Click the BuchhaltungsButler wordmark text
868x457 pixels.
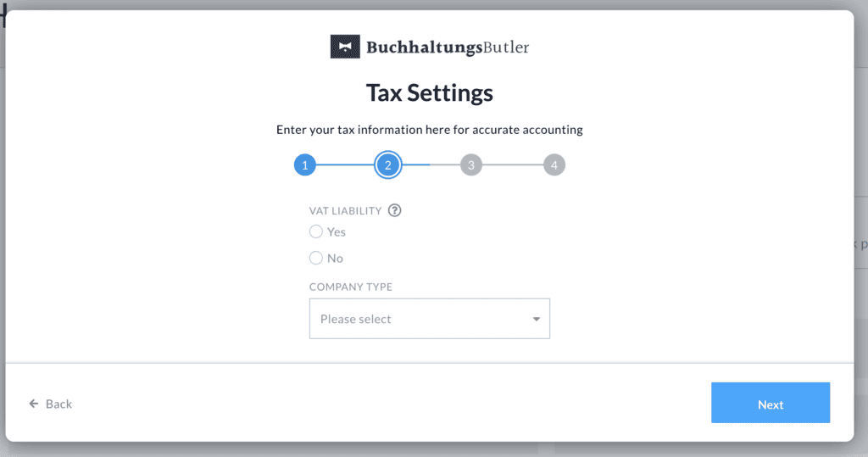[448, 47]
